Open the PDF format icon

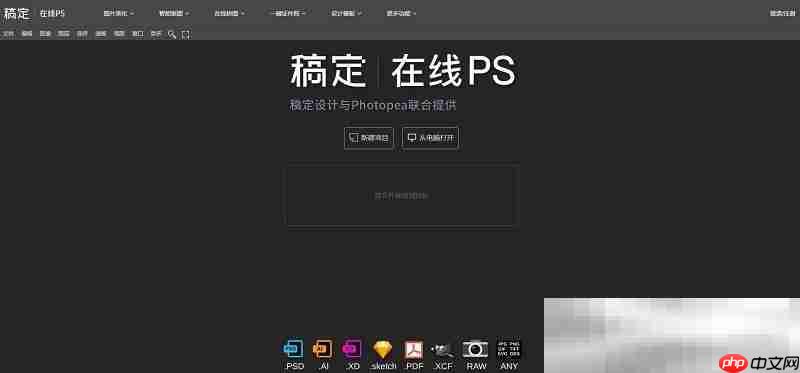[414, 350]
